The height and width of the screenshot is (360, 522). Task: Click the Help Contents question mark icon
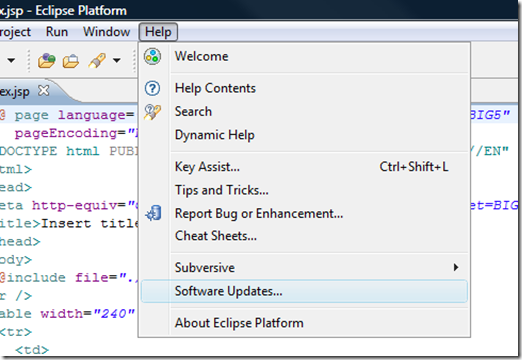(152, 88)
